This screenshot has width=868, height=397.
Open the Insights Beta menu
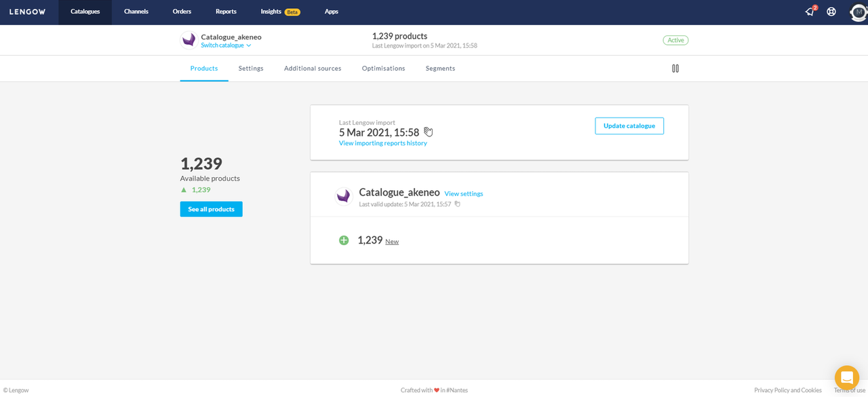[x=280, y=12]
